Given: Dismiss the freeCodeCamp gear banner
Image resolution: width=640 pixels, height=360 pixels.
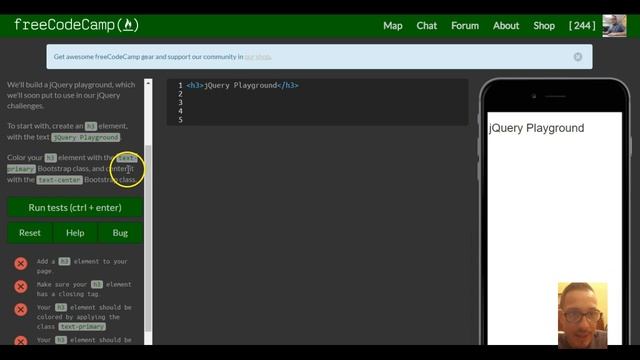Looking at the screenshot, I should click(578, 57).
